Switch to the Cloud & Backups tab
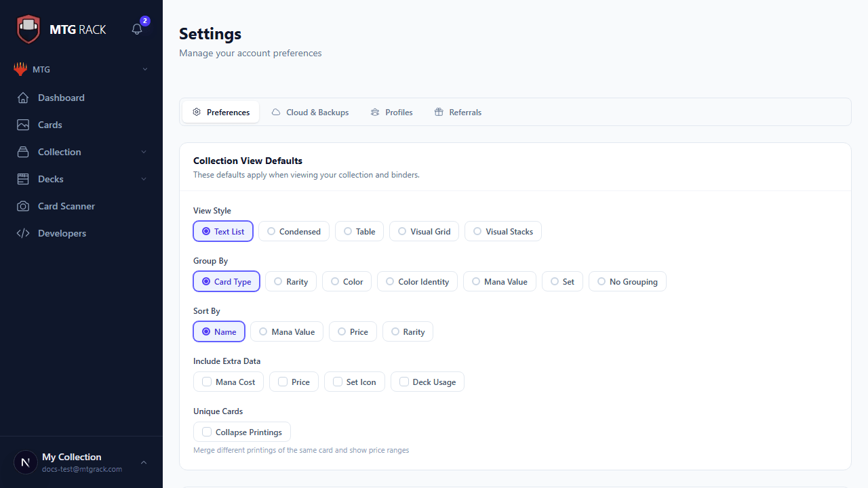 point(309,112)
